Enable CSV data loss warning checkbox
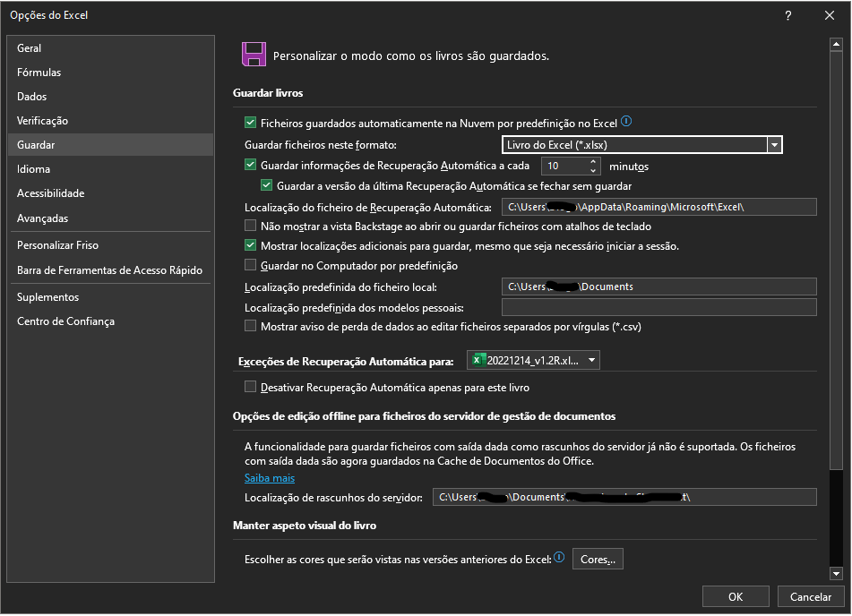 pyautogui.click(x=251, y=326)
